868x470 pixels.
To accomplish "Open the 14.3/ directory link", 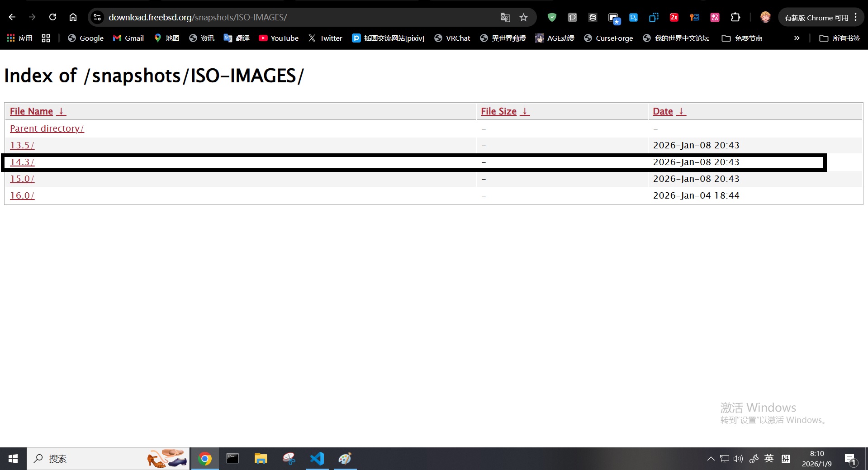I will tap(22, 162).
